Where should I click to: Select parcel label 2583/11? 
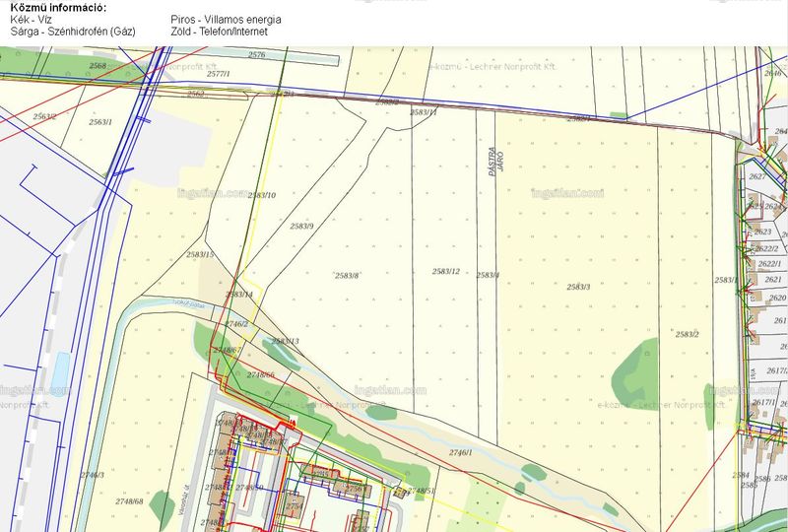(424, 112)
